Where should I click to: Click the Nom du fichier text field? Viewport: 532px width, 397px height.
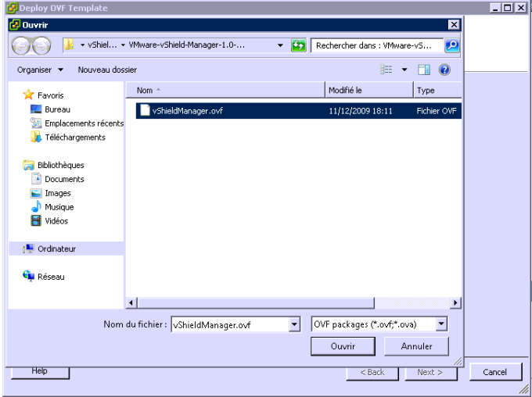229,324
